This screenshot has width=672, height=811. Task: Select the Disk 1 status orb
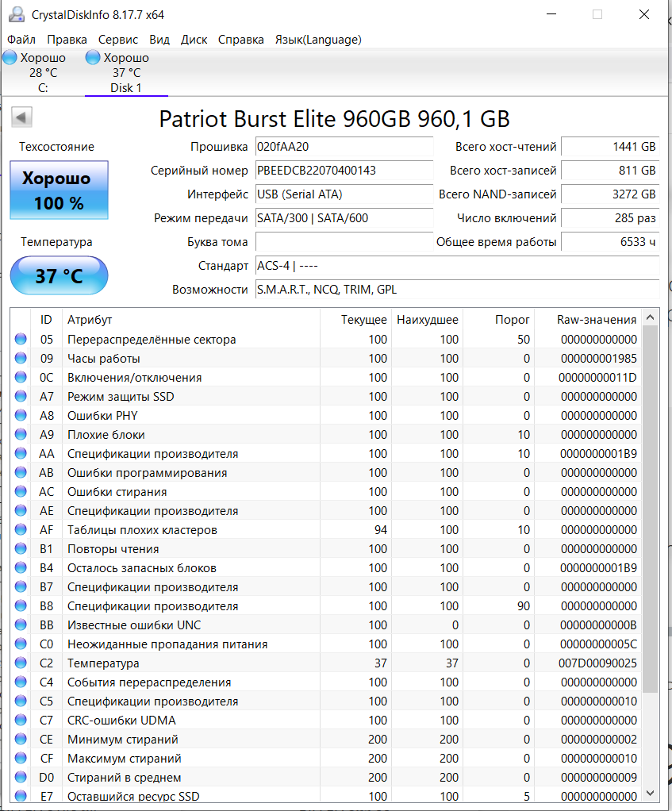pyautogui.click(x=93, y=57)
